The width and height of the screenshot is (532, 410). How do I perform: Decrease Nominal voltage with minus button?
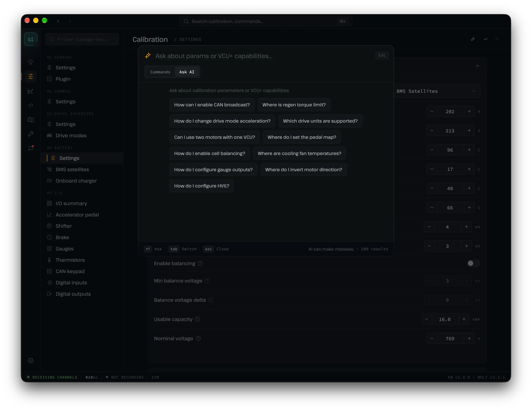point(432,339)
